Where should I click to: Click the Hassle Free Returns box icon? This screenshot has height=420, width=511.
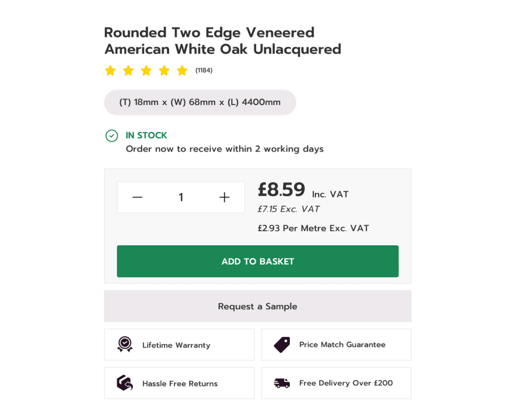125,383
